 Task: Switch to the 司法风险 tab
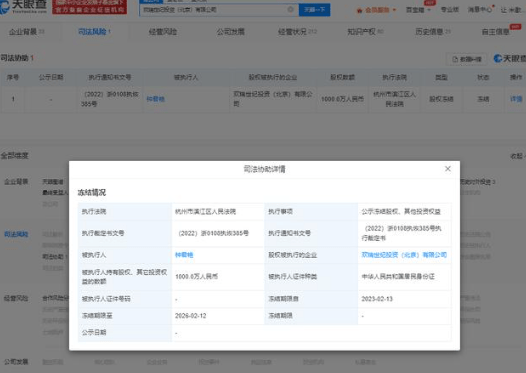click(94, 32)
